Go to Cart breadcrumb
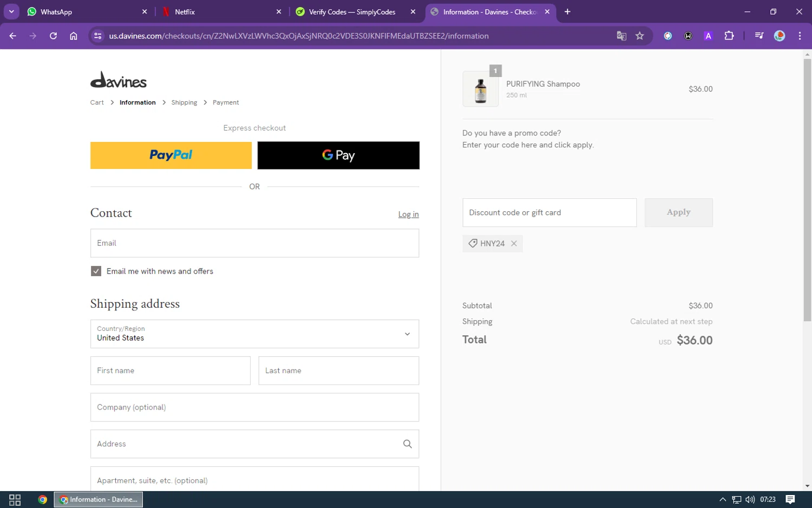This screenshot has height=508, width=812. 97,102
